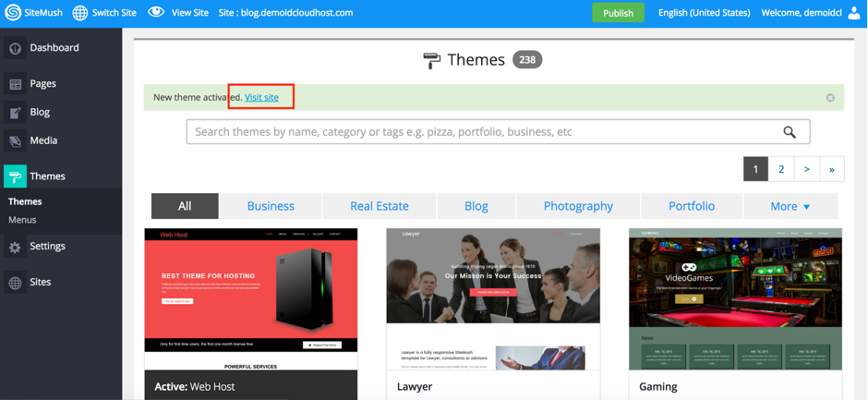The image size is (868, 400).
Task: Open Pages in the sidebar
Action: click(x=43, y=84)
